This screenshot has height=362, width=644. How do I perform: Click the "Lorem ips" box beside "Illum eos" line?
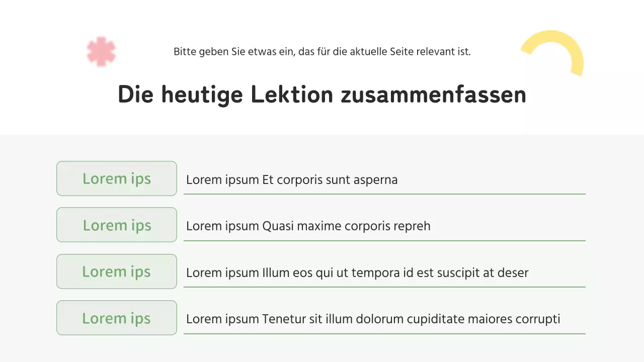(117, 271)
